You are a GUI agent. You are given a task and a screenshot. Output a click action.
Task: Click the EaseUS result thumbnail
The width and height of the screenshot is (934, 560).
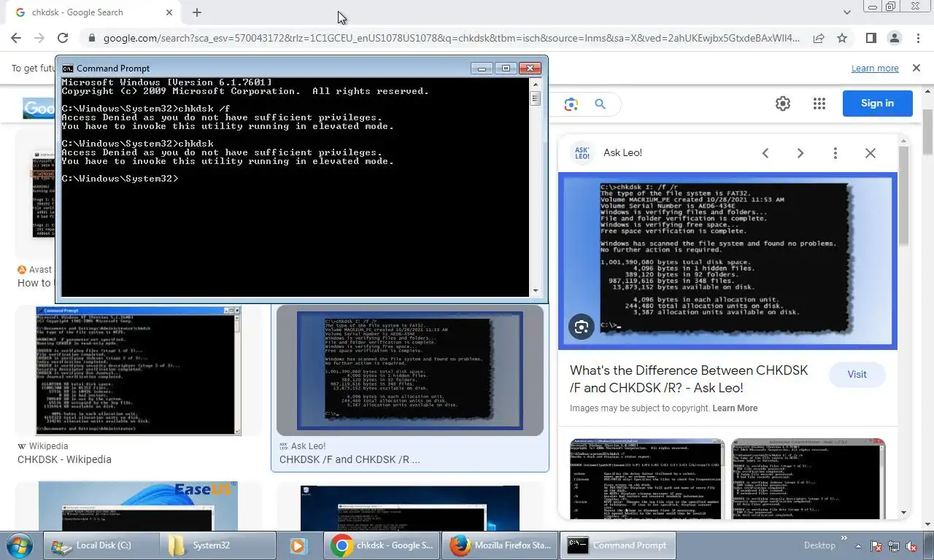point(138,506)
